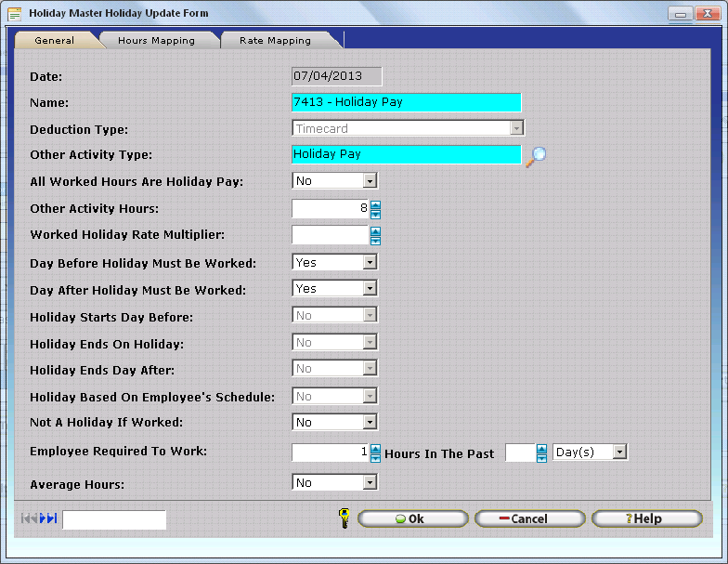Click the yellow key icon
The width and height of the screenshot is (728, 564).
[x=344, y=518]
